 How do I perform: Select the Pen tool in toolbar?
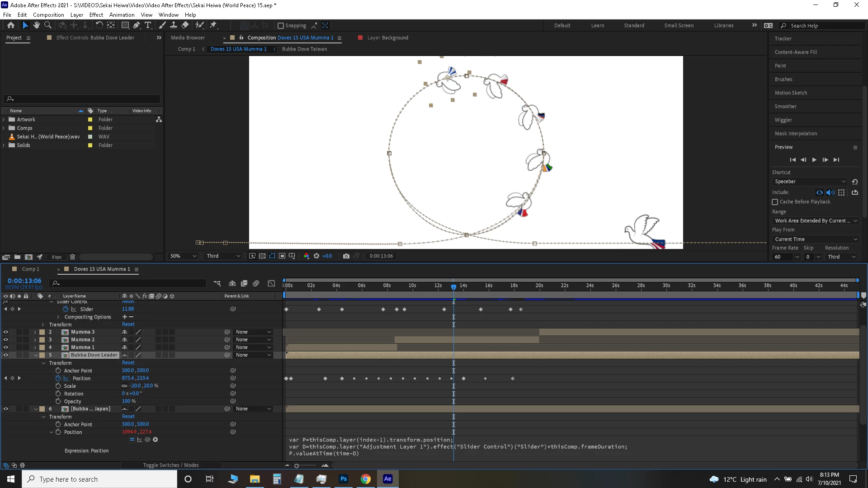pos(136,25)
